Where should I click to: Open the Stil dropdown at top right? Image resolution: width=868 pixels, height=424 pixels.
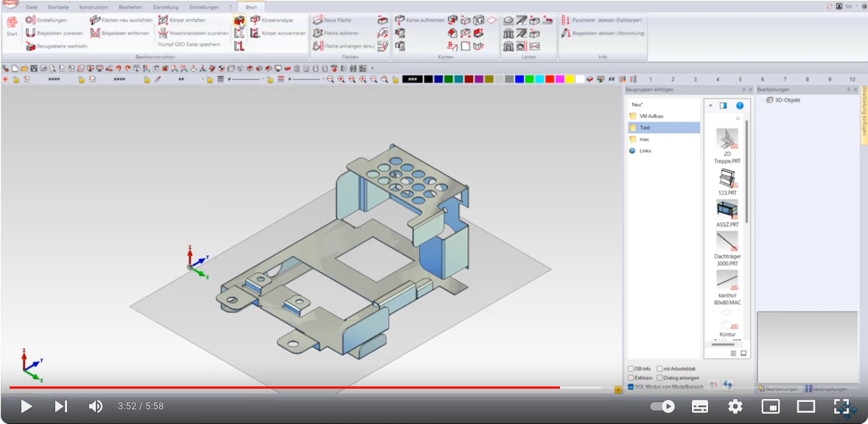click(x=851, y=6)
